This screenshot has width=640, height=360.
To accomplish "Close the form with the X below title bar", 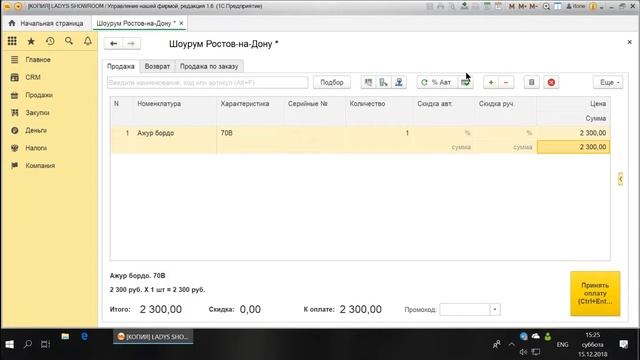I will point(629,42).
